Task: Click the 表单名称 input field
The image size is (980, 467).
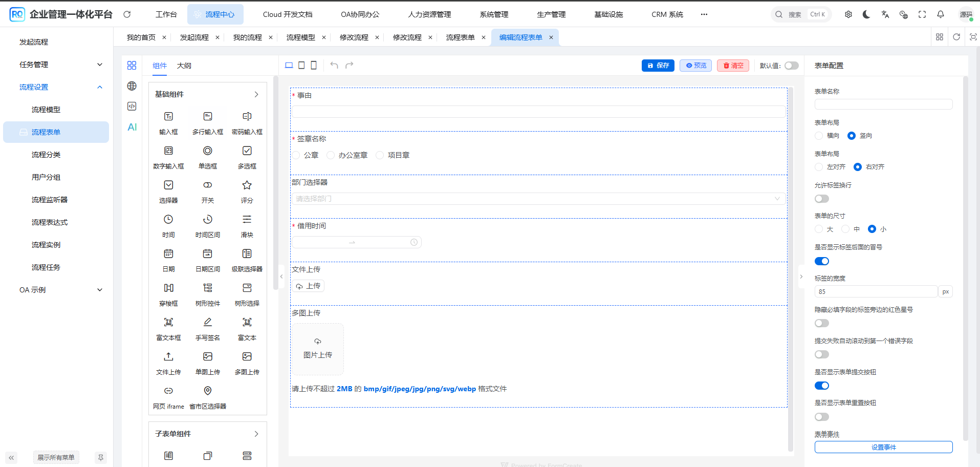Action: coord(883,104)
